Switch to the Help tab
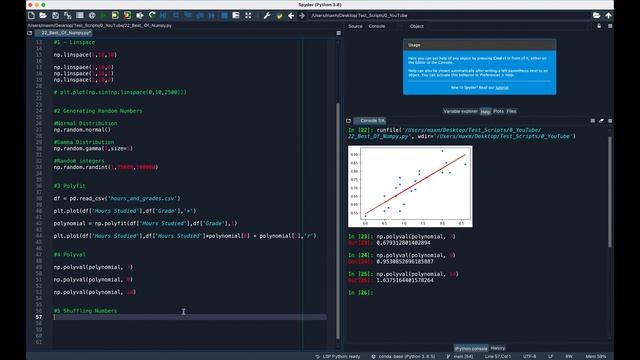The image size is (640, 360). [485, 111]
